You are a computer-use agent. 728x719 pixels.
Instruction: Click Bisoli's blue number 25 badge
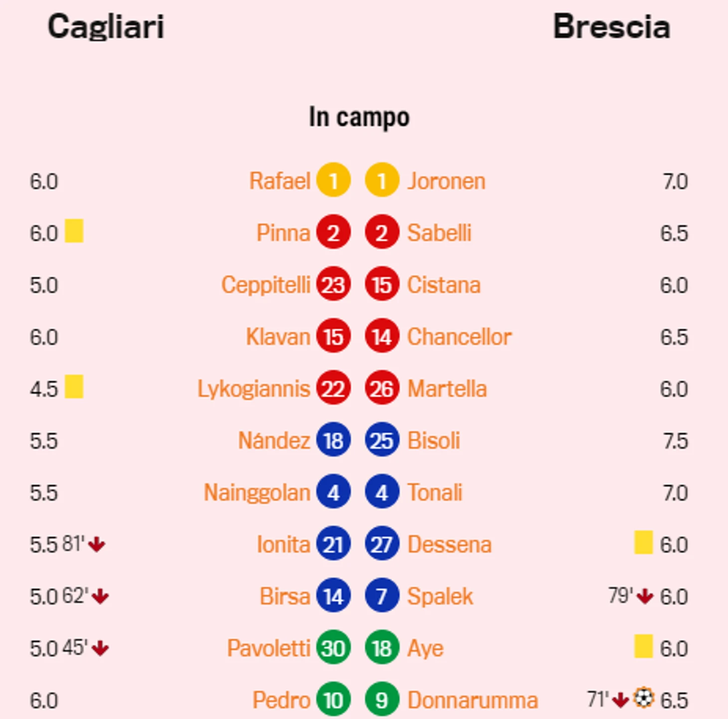tap(382, 440)
